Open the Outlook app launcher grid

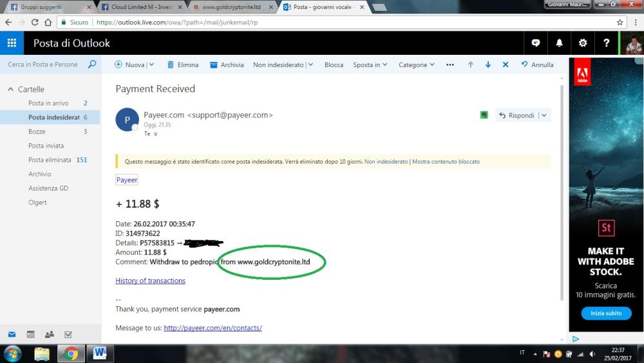click(x=12, y=43)
